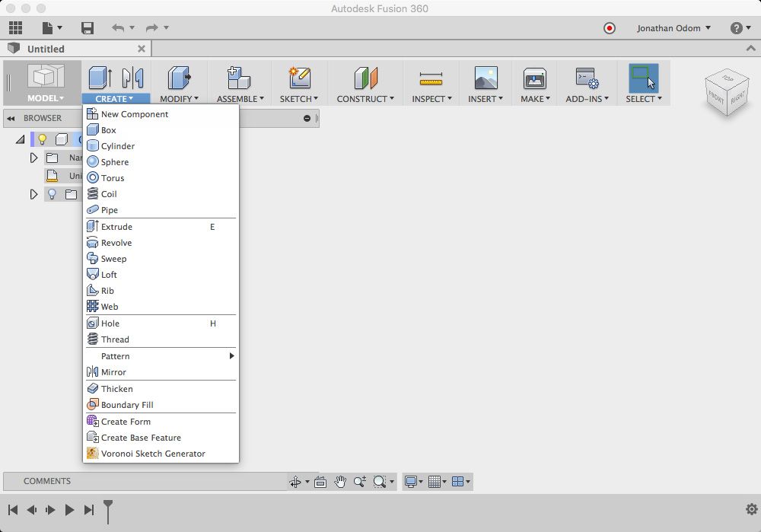Select Voronoi Sketch Generator
This screenshot has height=532, width=761.
point(161,454)
